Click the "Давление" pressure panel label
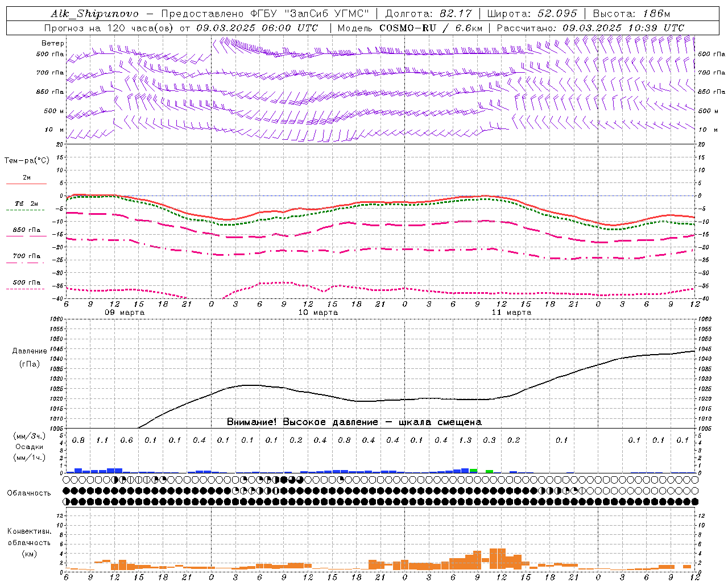This screenshot has height=582, width=728. point(30,351)
